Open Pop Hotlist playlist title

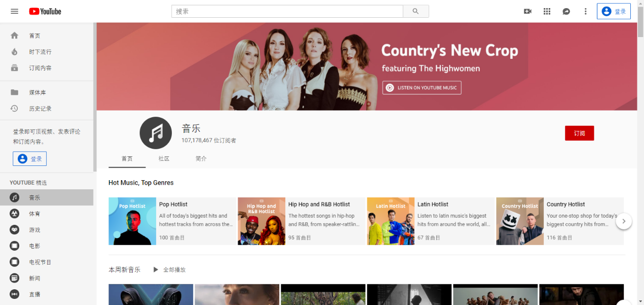point(173,204)
